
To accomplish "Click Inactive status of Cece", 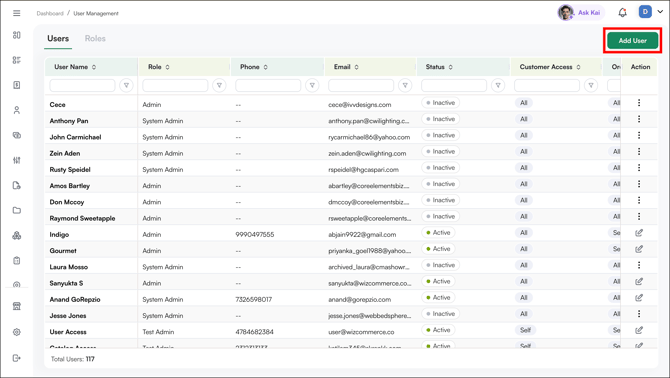I will click(x=441, y=103).
